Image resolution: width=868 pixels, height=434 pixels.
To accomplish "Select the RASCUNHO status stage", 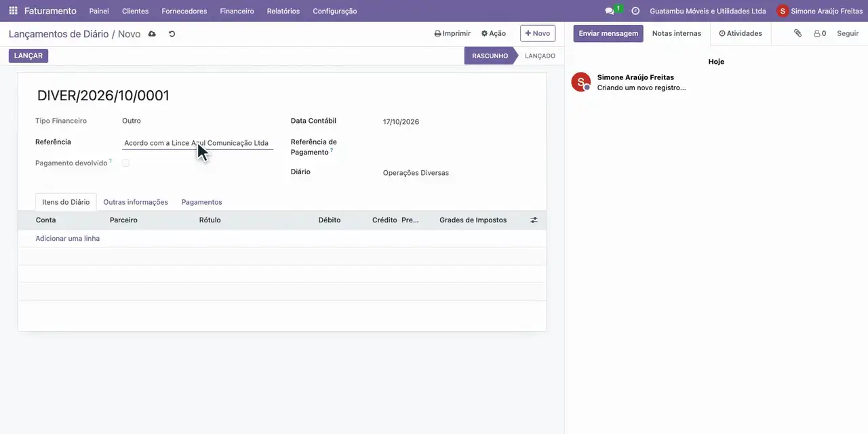I will point(490,56).
